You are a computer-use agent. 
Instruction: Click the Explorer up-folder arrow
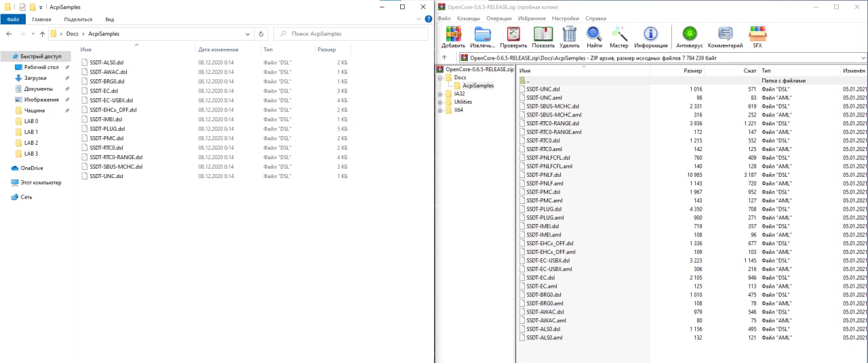[42, 33]
